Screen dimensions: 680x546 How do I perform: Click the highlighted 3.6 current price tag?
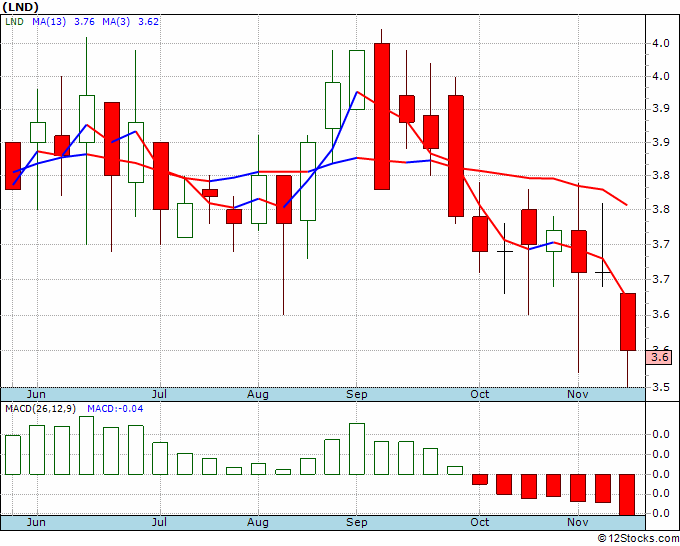tap(659, 357)
